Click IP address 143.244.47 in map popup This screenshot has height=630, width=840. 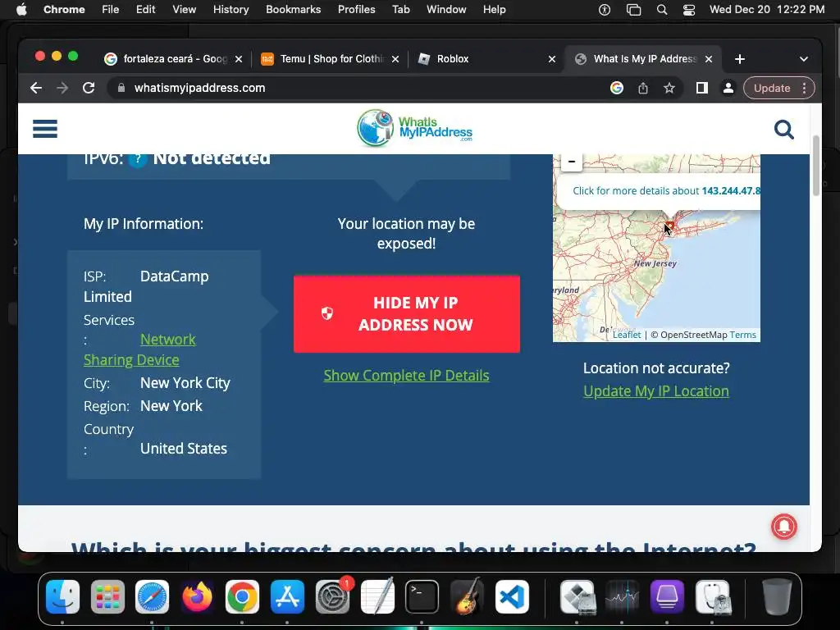tap(731, 190)
